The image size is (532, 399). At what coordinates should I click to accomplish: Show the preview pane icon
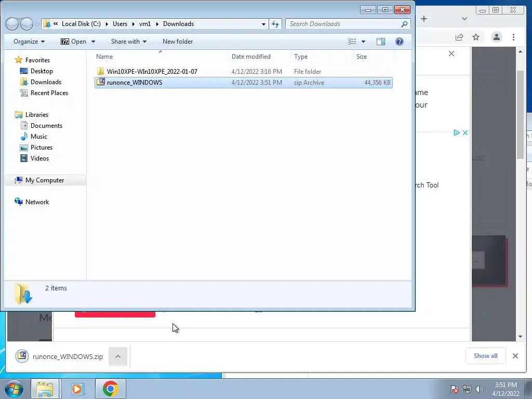[381, 42]
